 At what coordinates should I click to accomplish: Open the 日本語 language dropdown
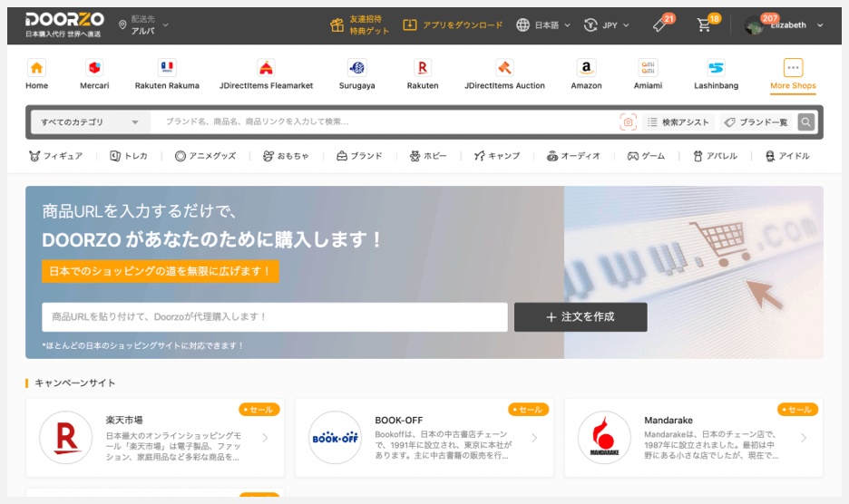click(x=543, y=24)
